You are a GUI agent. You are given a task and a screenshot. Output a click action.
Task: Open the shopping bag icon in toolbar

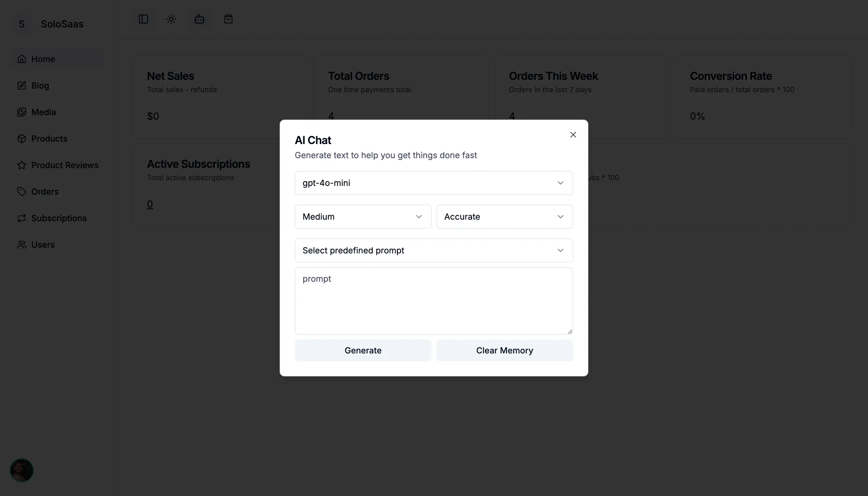[x=228, y=19]
